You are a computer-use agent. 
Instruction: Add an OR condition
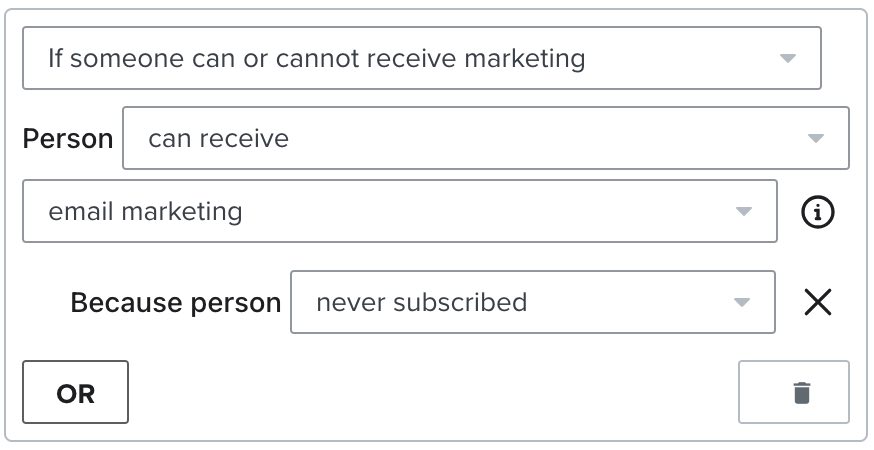(76, 393)
